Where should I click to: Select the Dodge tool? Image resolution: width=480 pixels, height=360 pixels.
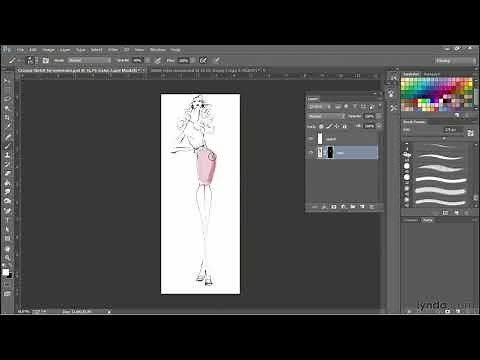pos(7,201)
